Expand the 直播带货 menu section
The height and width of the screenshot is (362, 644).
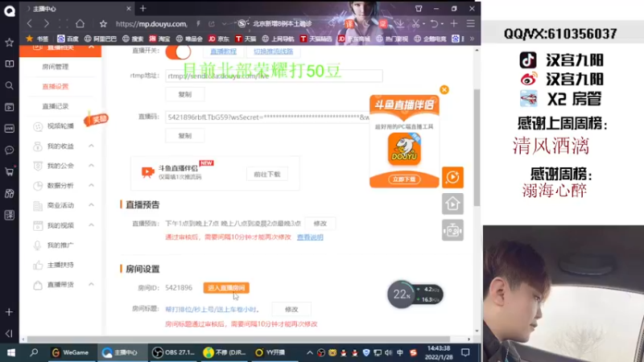click(91, 285)
